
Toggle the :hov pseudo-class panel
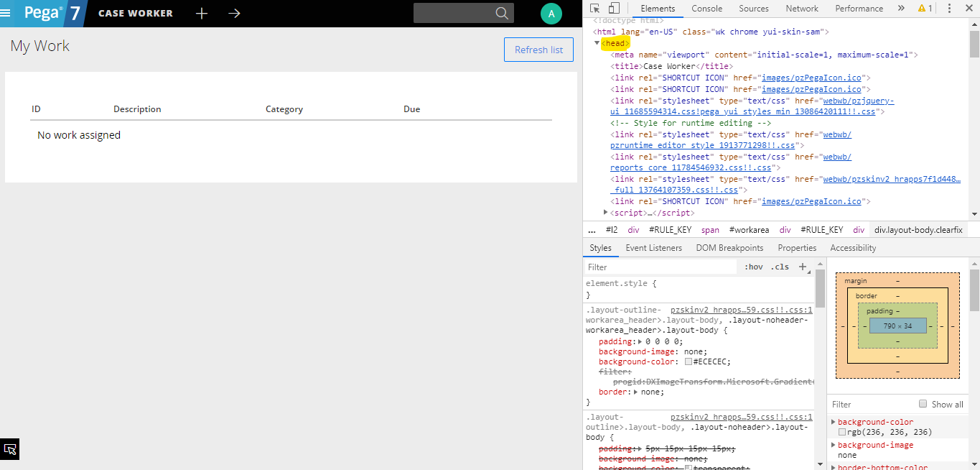tap(753, 267)
